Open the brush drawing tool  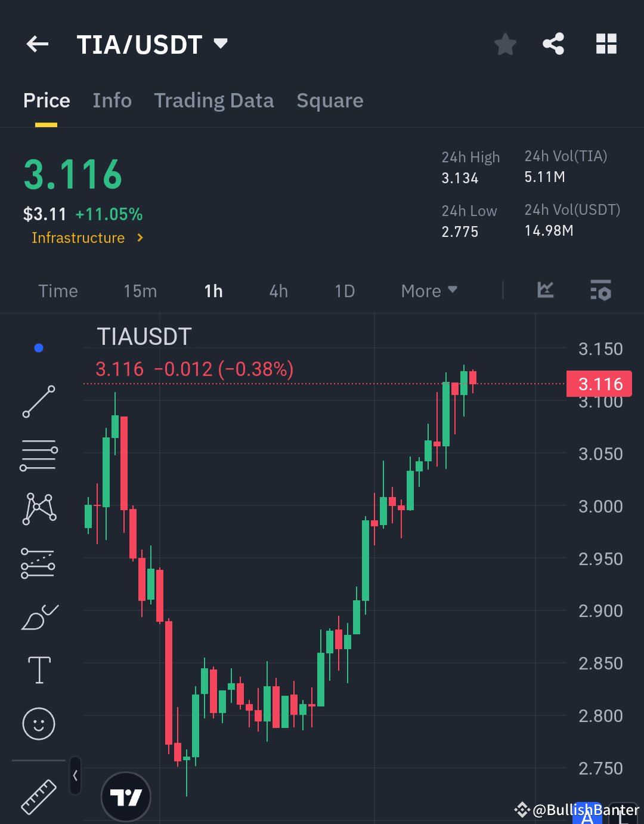pyautogui.click(x=38, y=617)
